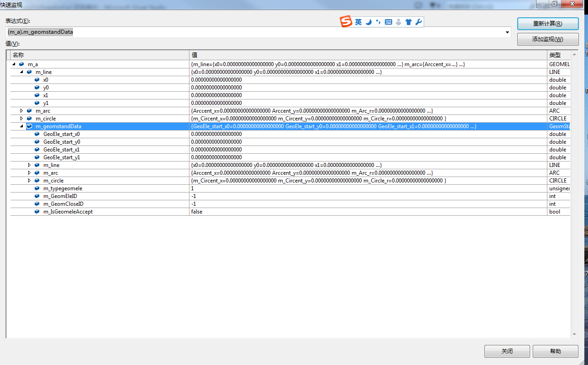
Task: Click scrollbar down arrow of value list
Action: coord(574,334)
